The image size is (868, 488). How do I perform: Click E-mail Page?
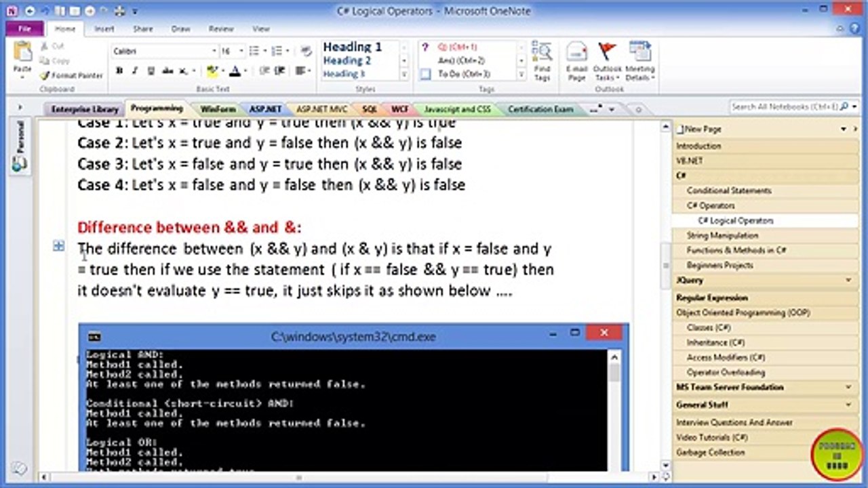(x=576, y=61)
